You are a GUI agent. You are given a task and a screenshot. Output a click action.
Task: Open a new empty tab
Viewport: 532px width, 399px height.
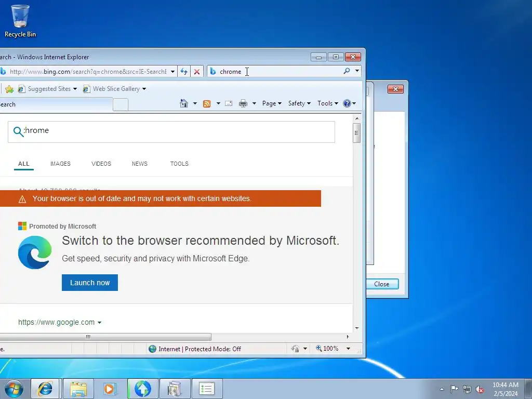[x=121, y=104]
